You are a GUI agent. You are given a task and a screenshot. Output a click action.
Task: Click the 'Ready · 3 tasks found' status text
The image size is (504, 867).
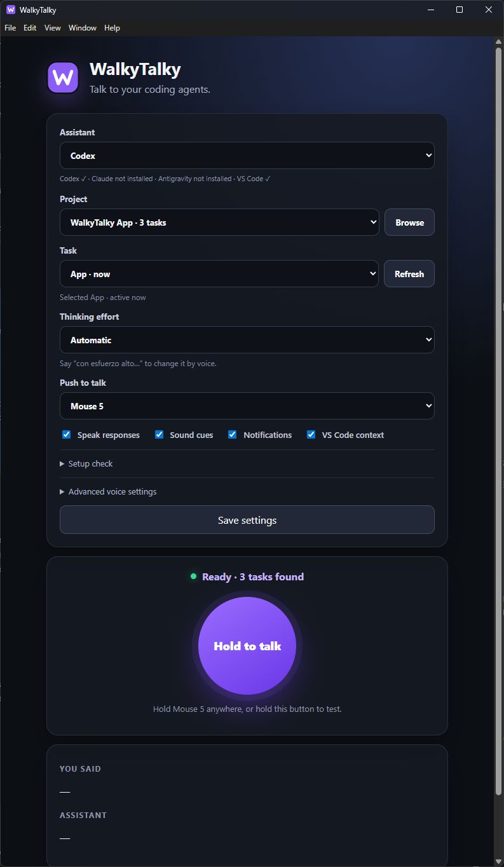point(253,577)
